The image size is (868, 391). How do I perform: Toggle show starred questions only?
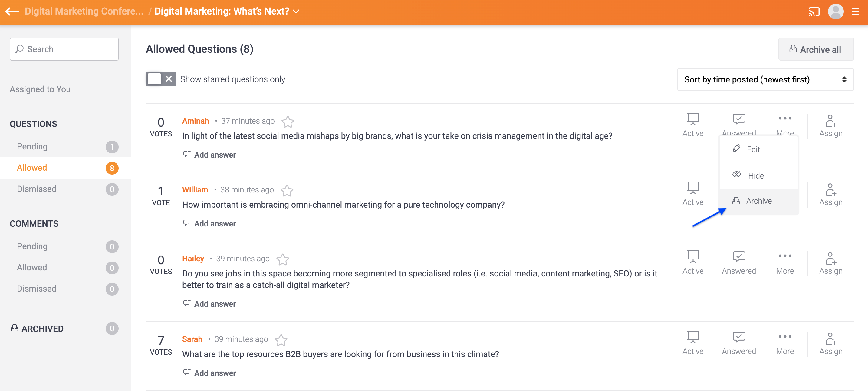point(161,79)
